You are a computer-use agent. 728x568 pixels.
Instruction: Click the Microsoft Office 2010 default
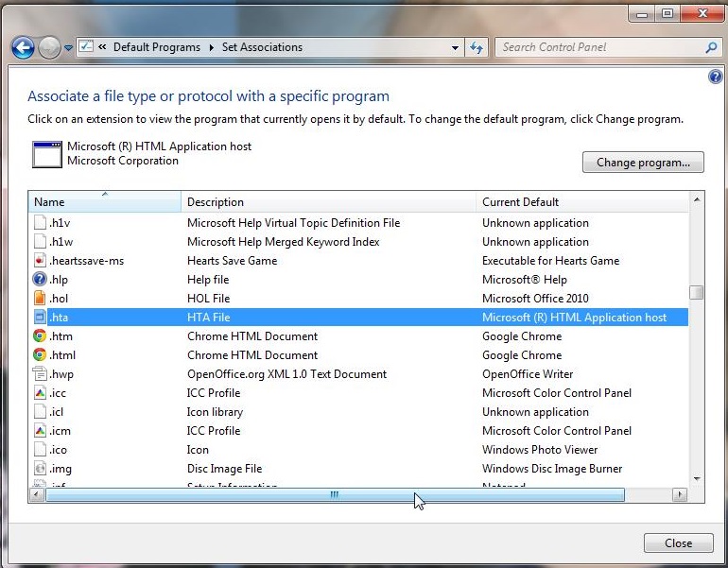point(535,299)
